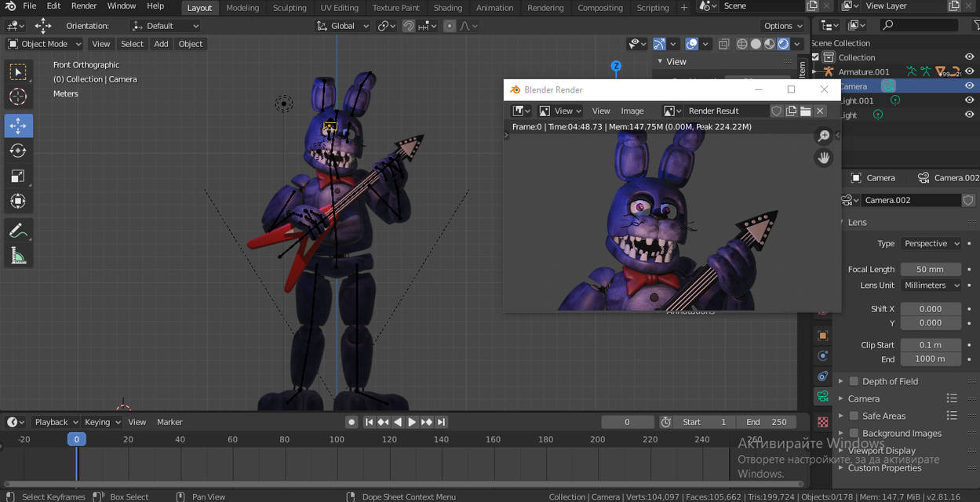Screen dimensions: 980x502
Task: Open the Object Mode dropdown
Action: [44, 44]
